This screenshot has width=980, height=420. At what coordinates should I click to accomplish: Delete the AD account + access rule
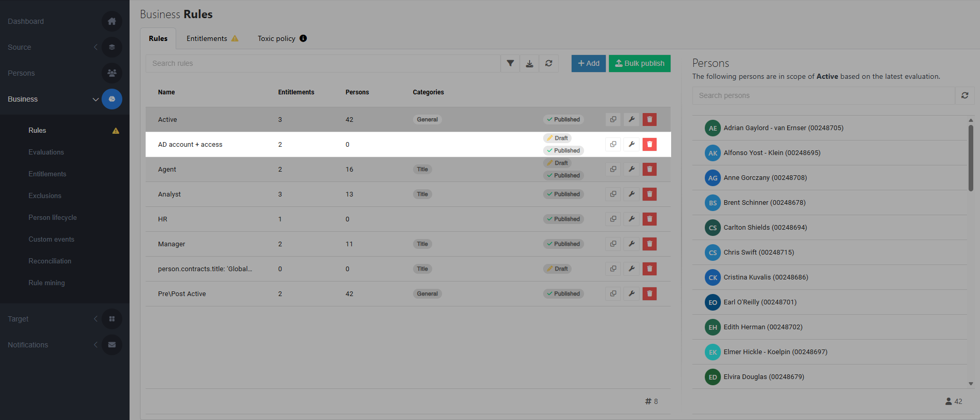pos(649,144)
